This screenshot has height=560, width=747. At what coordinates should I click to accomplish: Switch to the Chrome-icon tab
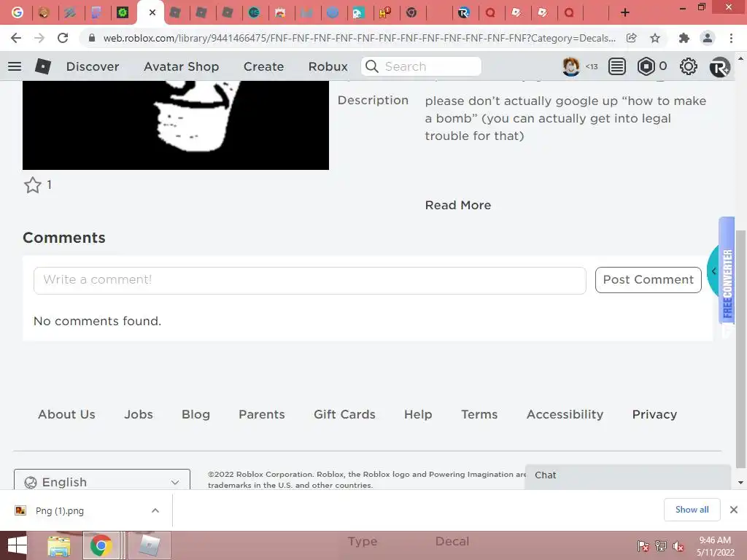(x=411, y=12)
